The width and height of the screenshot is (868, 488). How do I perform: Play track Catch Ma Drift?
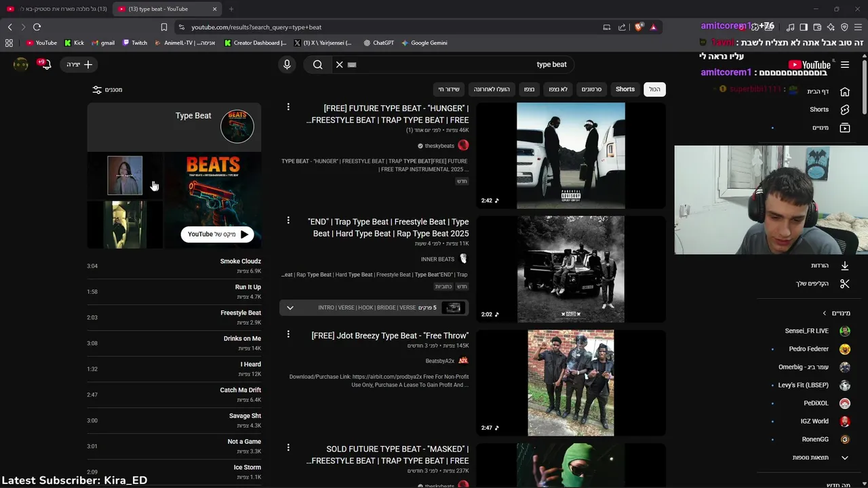[x=174, y=394]
